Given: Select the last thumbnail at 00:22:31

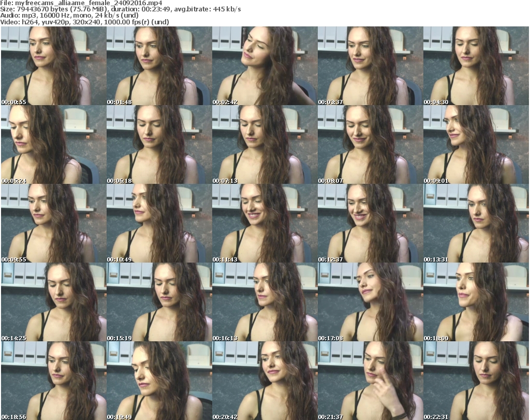Looking at the screenshot, I should (476, 381).
